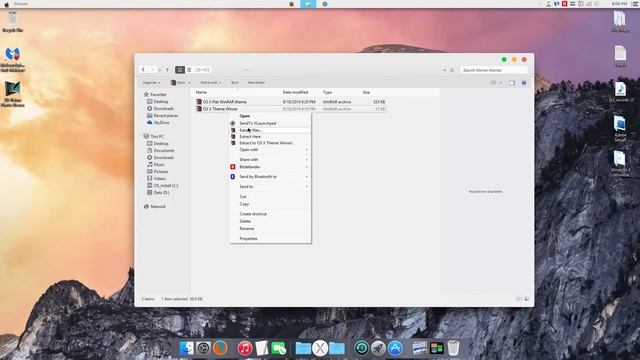This screenshot has height=360, width=640.
Task: Choose Create shortcut in context menu
Action: point(270,214)
